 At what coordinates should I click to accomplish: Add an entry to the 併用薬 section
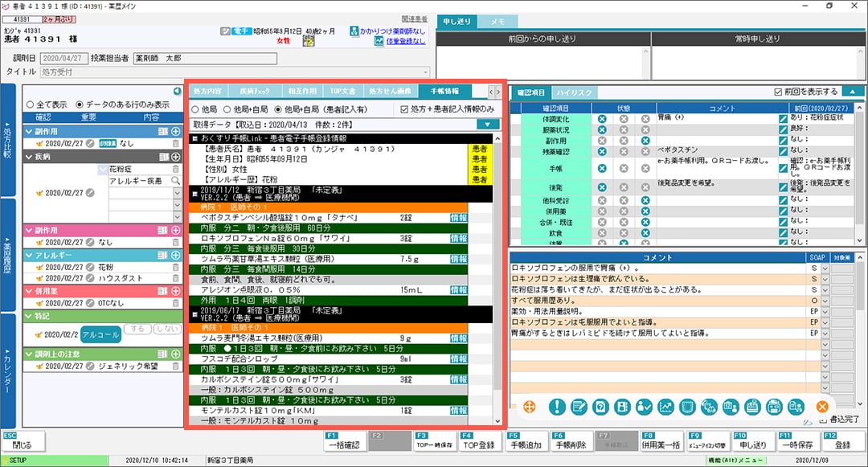(x=175, y=291)
